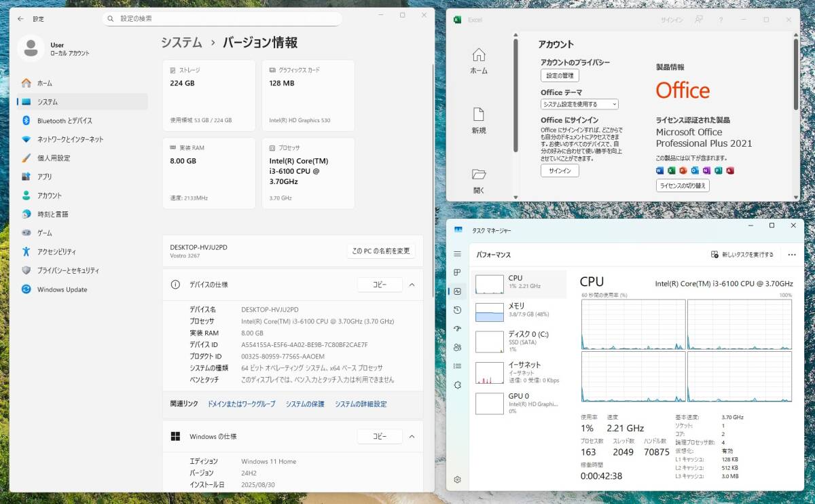Click the この PC の名前を変更 button
Viewport: 815px width, 504px height.
coord(381,251)
